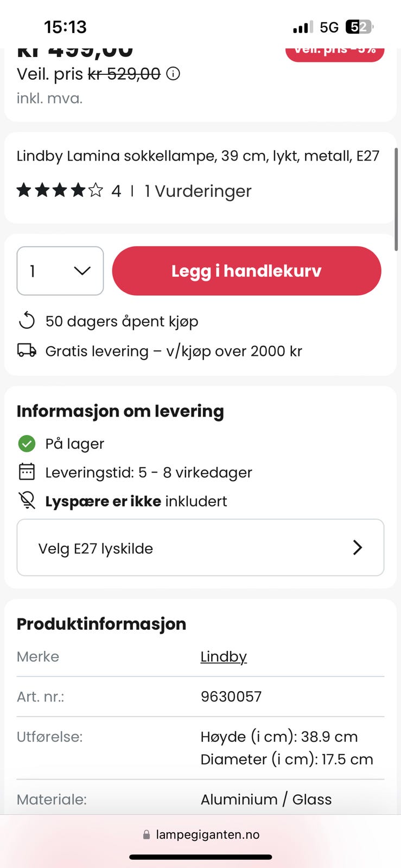Click the star rating icons
Screen dimensions: 401x868
click(60, 190)
